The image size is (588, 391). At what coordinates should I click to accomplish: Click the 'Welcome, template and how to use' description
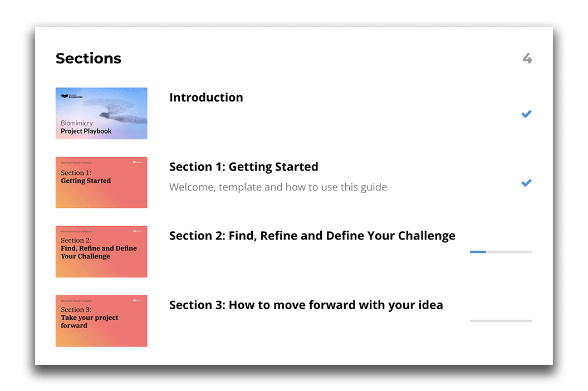(278, 187)
